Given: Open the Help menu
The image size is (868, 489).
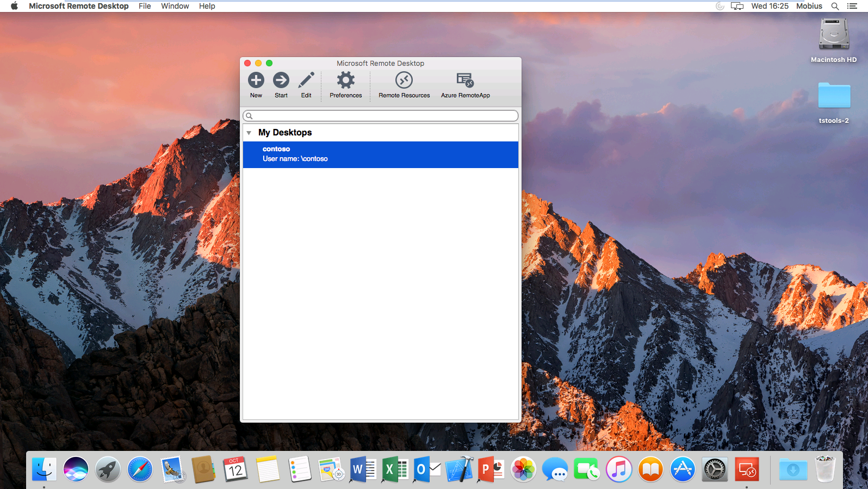Looking at the screenshot, I should click(207, 6).
